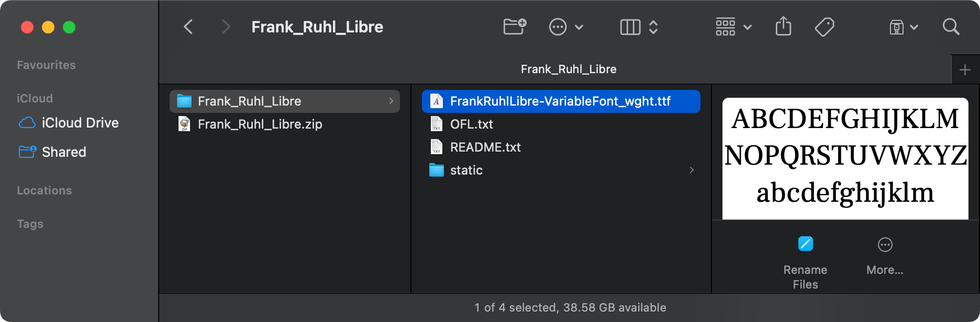Screen dimensions: 980x322
Task: Select the OFL.txt file
Action: [561, 124]
